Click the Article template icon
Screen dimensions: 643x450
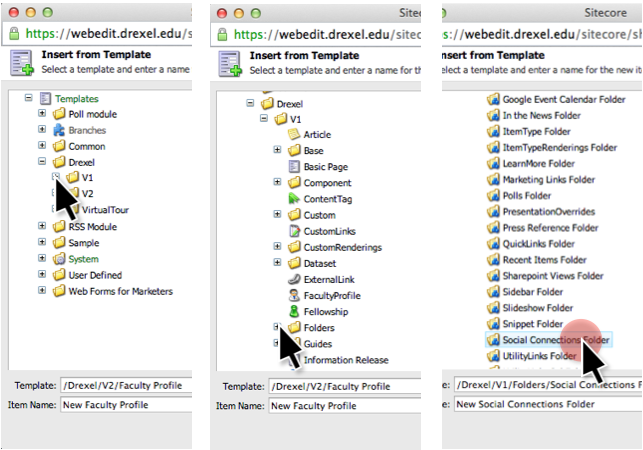pos(294,134)
